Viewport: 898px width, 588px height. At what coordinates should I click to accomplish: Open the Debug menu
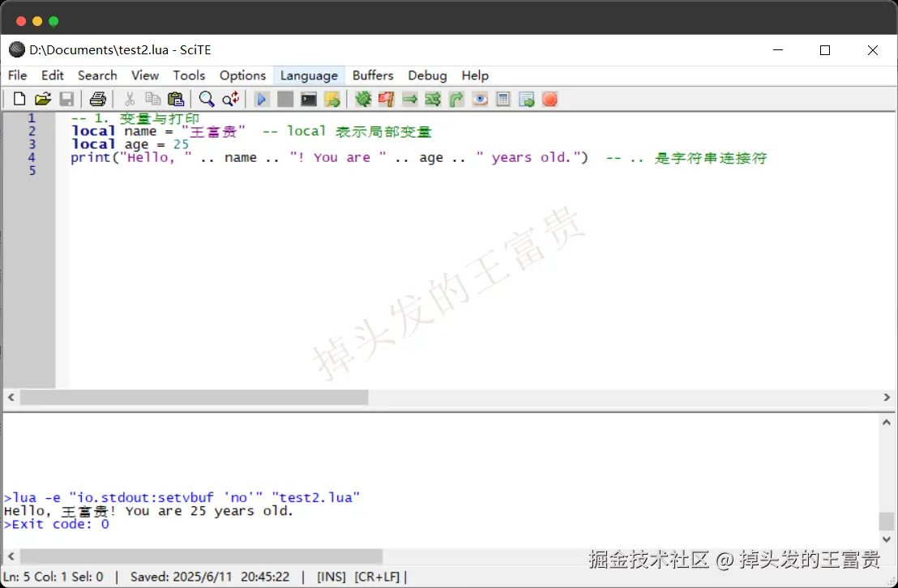click(427, 75)
